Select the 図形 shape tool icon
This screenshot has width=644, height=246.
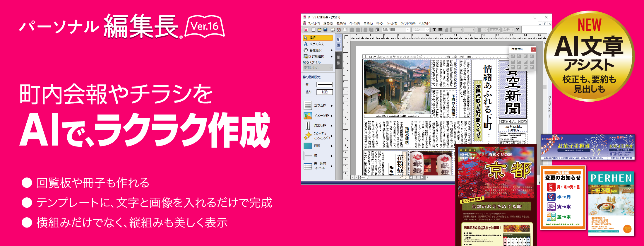pos(308,146)
